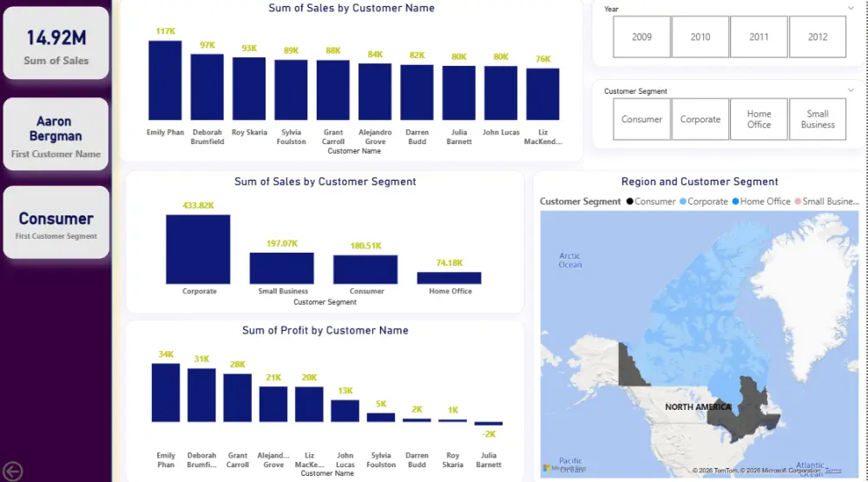The height and width of the screenshot is (482, 868).
Task: Click the 14.92M Sum of Sales card
Action: coord(56,43)
